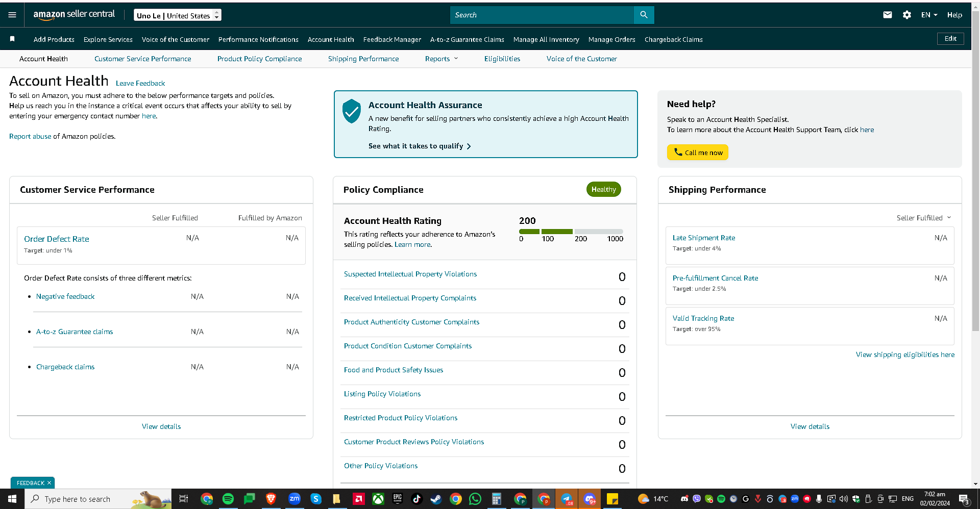The height and width of the screenshot is (509, 980).
Task: Open the Late Shipment Rate link
Action: (x=704, y=238)
